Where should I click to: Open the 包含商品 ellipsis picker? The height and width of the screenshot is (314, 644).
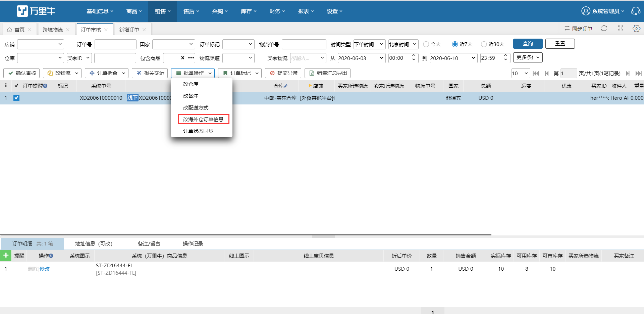(191, 58)
